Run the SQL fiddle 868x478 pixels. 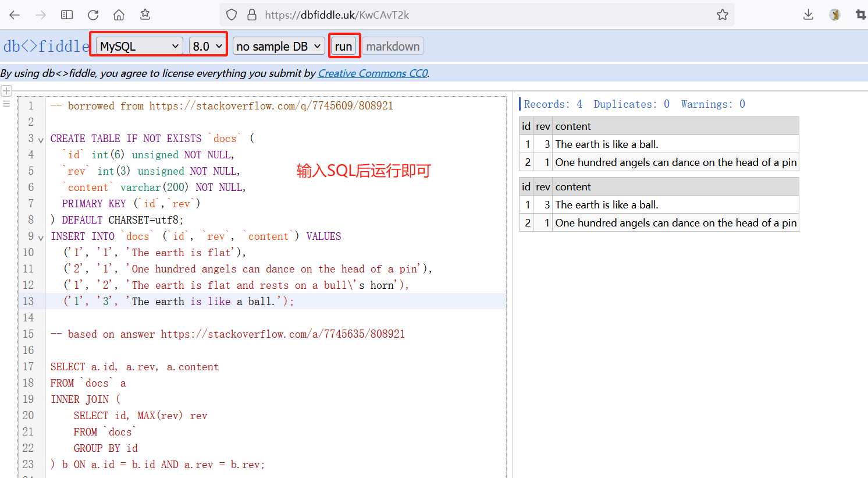pos(343,46)
